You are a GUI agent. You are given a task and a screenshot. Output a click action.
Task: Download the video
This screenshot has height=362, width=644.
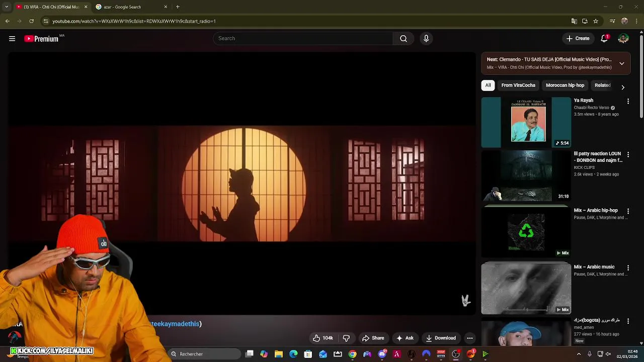click(441, 338)
